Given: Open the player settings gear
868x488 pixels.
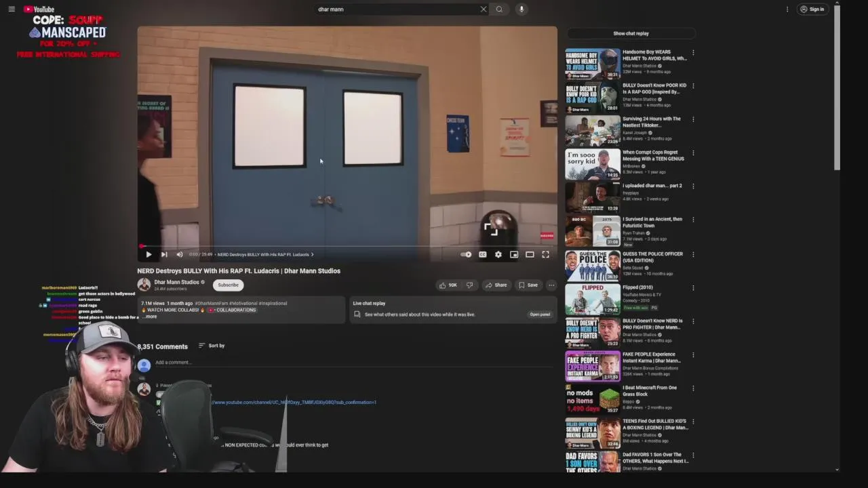Looking at the screenshot, I should point(498,254).
